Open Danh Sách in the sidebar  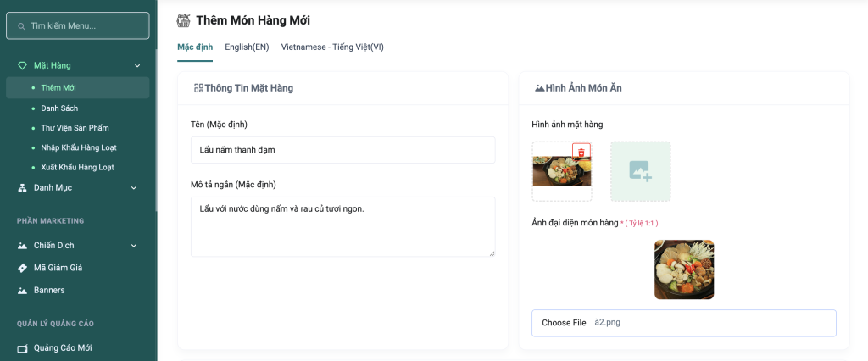coord(59,108)
